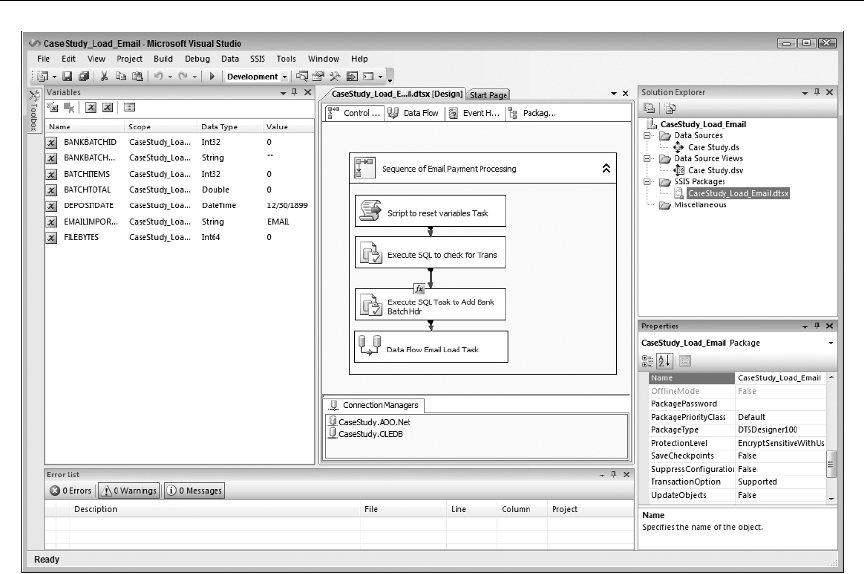Screen dimensions: 864x574
Task: Start debugging with the play arrow icon
Action: coord(212,77)
